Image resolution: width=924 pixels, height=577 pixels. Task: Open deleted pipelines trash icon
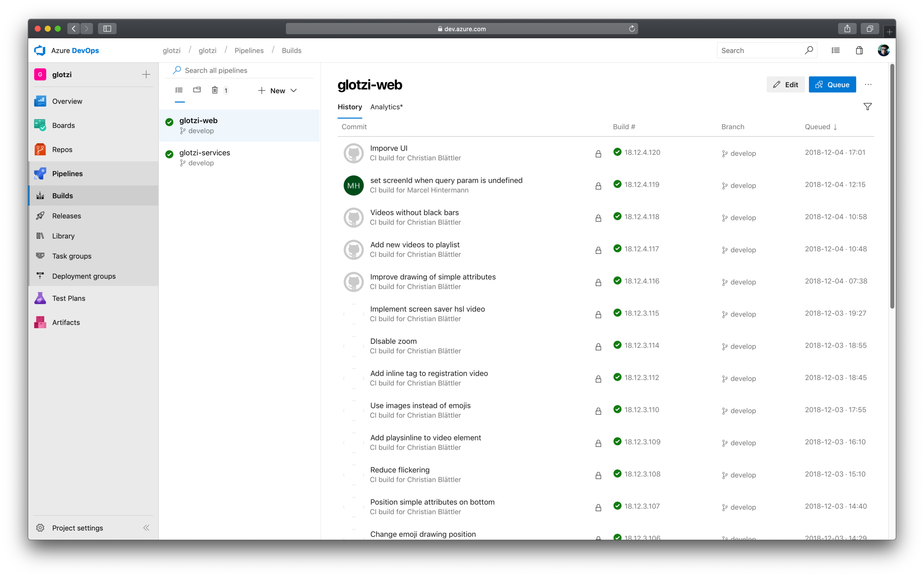[215, 90]
